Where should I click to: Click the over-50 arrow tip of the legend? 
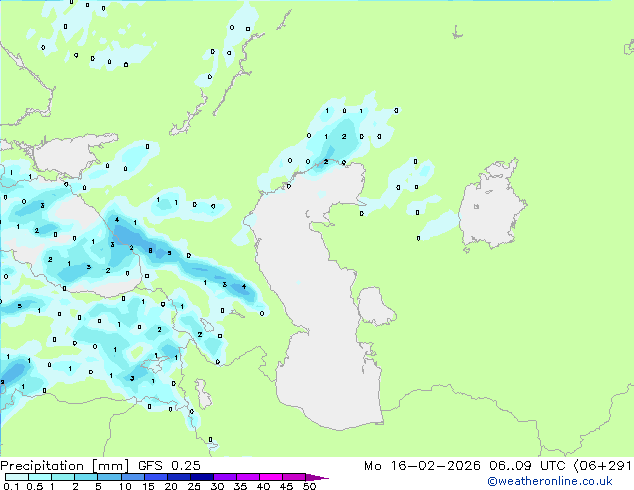coord(317,477)
